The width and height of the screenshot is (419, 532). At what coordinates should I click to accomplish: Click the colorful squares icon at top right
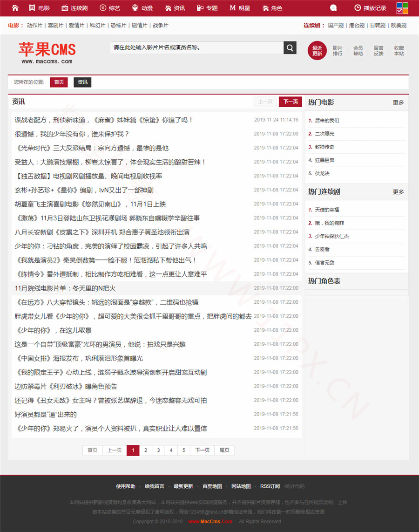pos(402,8)
